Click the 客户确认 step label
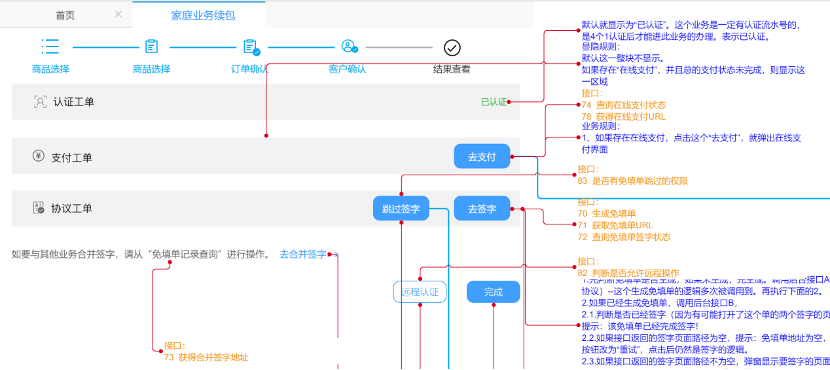 pyautogui.click(x=348, y=69)
